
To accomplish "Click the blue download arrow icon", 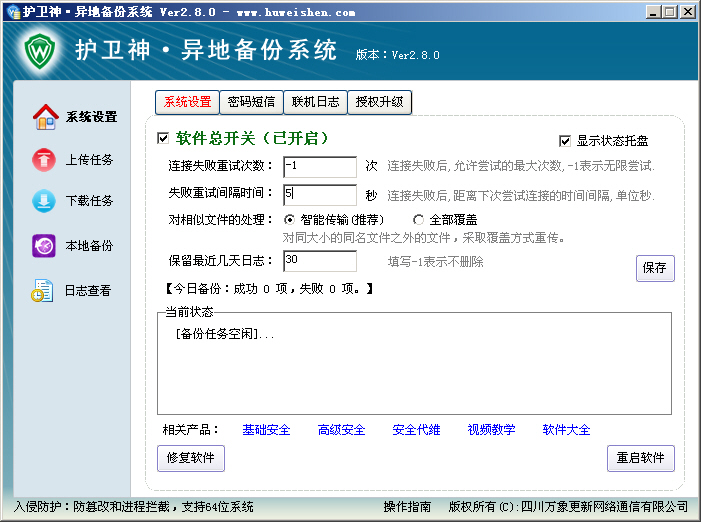I will point(44,201).
